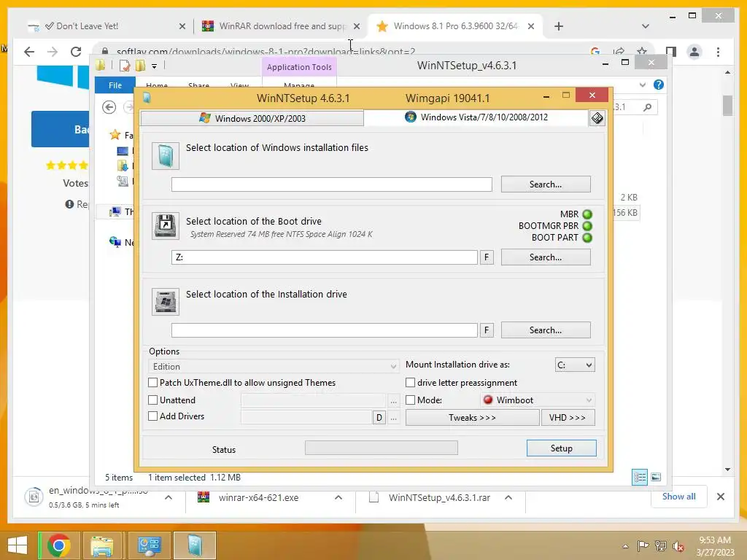
Task: Click the VHD >>> button
Action: pyautogui.click(x=568, y=418)
